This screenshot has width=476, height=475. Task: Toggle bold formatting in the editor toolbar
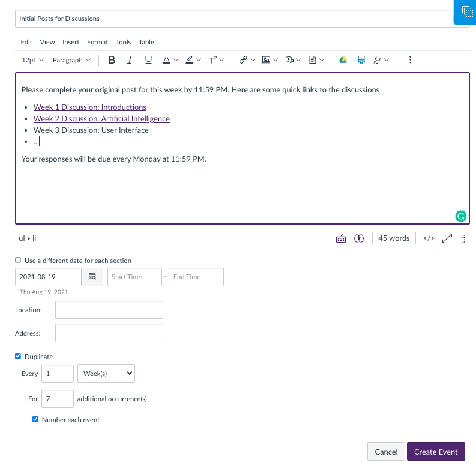111,60
